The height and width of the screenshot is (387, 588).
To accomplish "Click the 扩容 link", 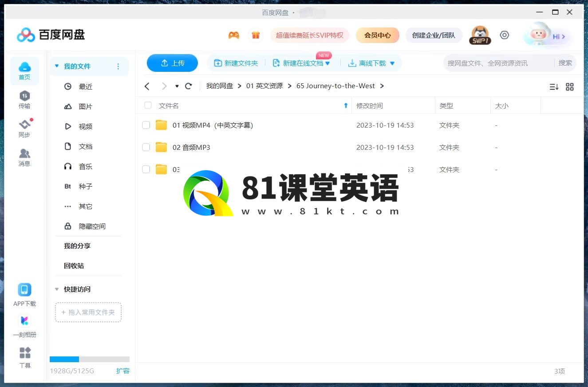I will pyautogui.click(x=123, y=371).
